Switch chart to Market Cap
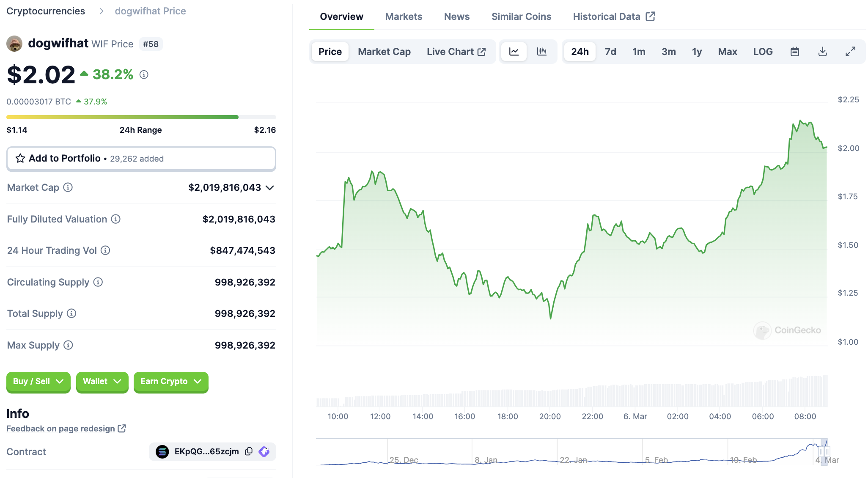 coord(384,52)
